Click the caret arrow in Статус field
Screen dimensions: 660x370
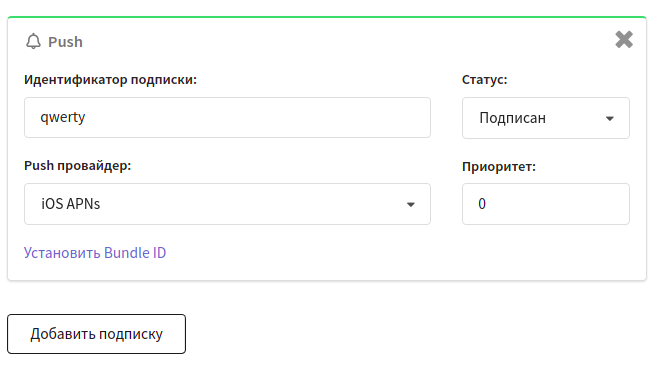(x=609, y=119)
